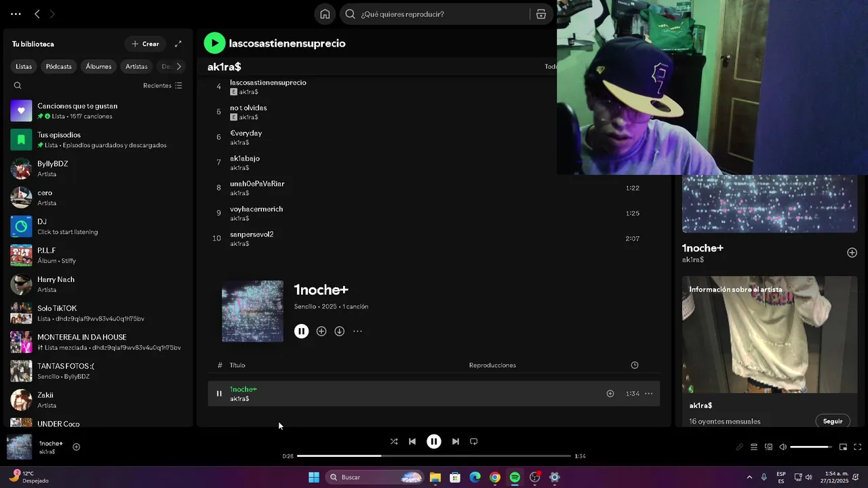Open the Browse icon beside the search bar
Viewport: 868px width, 488px height.
point(541,14)
